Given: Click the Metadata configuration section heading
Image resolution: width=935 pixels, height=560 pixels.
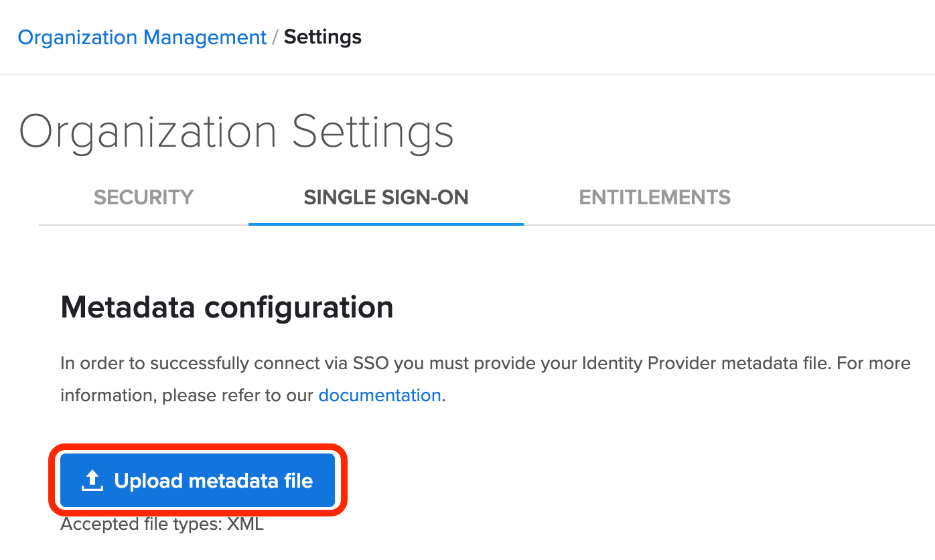Looking at the screenshot, I should (226, 307).
